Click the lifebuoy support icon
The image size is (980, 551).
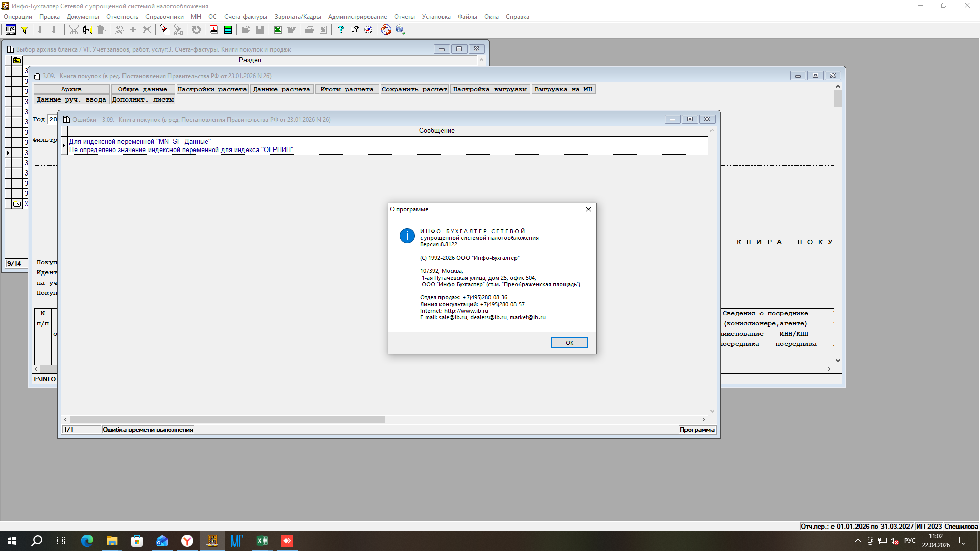click(386, 30)
